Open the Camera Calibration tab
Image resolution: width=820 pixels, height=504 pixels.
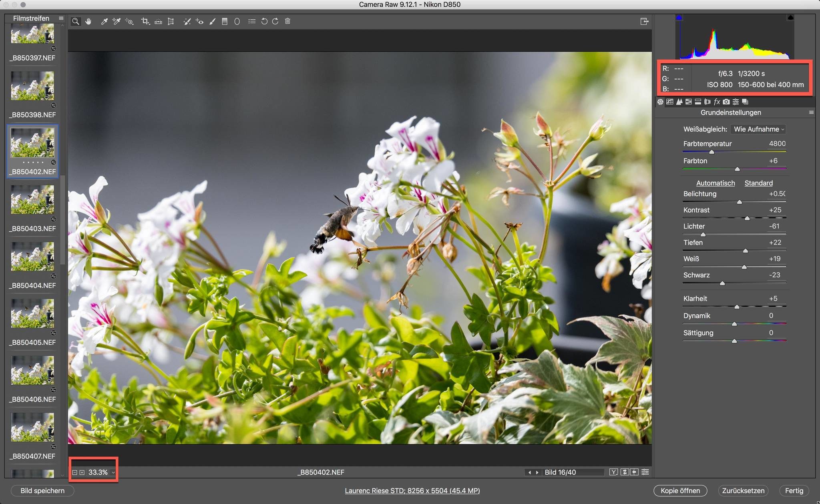(726, 102)
